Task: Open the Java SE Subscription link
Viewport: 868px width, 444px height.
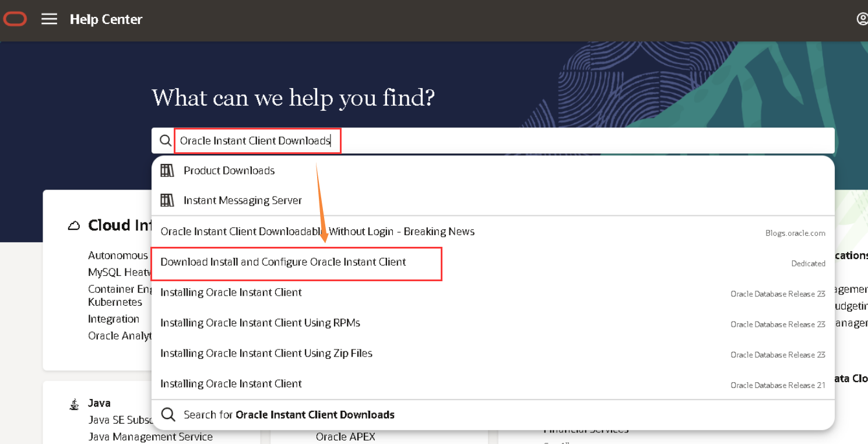Action: pyautogui.click(x=120, y=420)
